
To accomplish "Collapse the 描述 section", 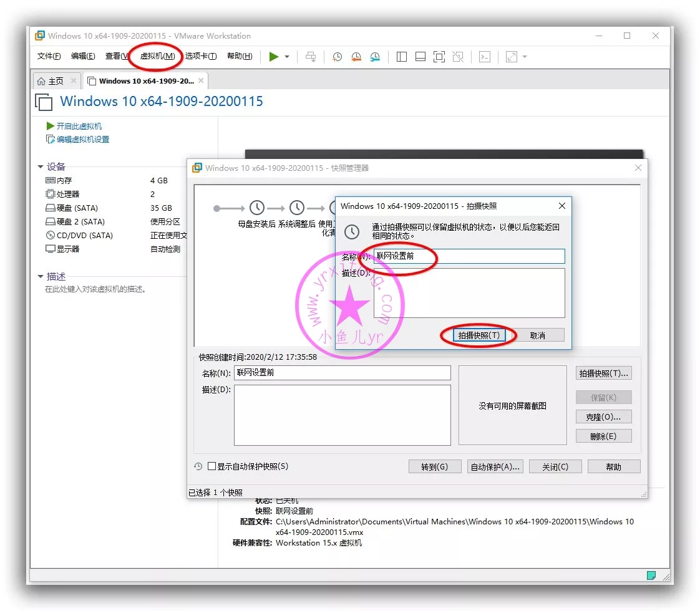I will [x=41, y=277].
